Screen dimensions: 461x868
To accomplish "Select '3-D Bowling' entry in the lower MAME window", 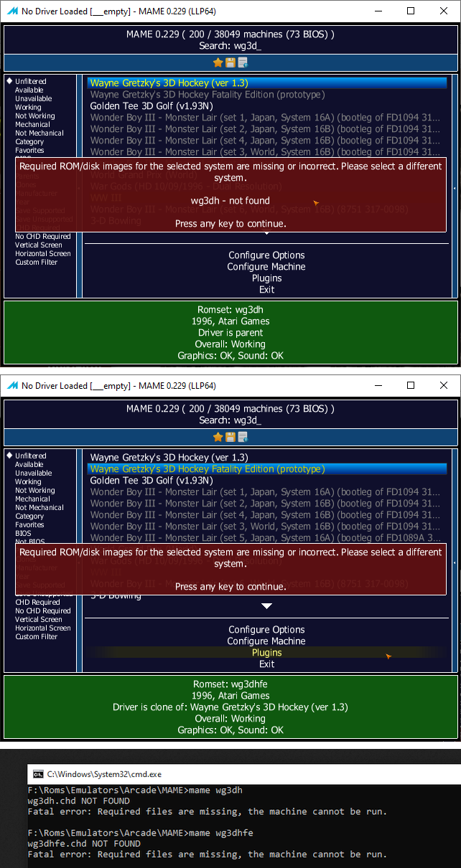I will click(x=266, y=595).
